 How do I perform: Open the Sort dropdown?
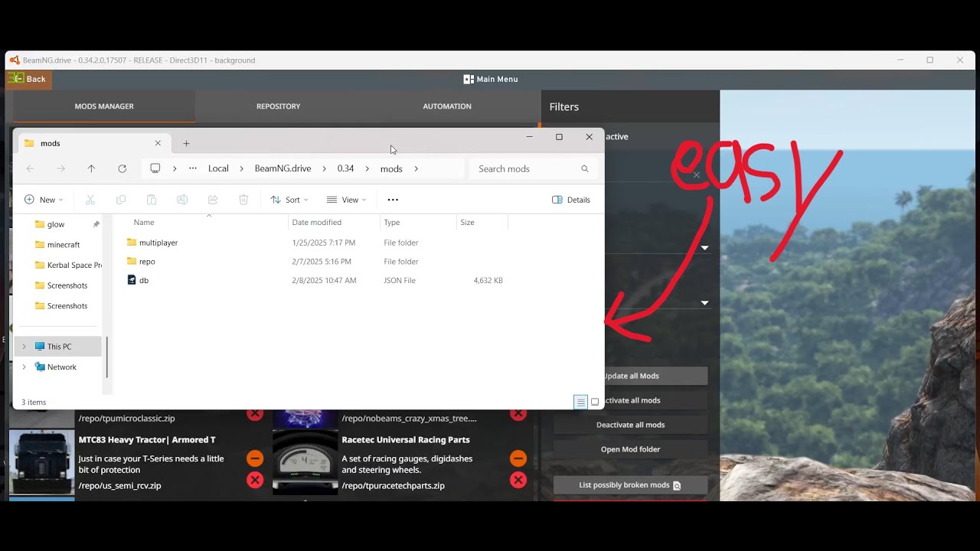pyautogui.click(x=289, y=200)
